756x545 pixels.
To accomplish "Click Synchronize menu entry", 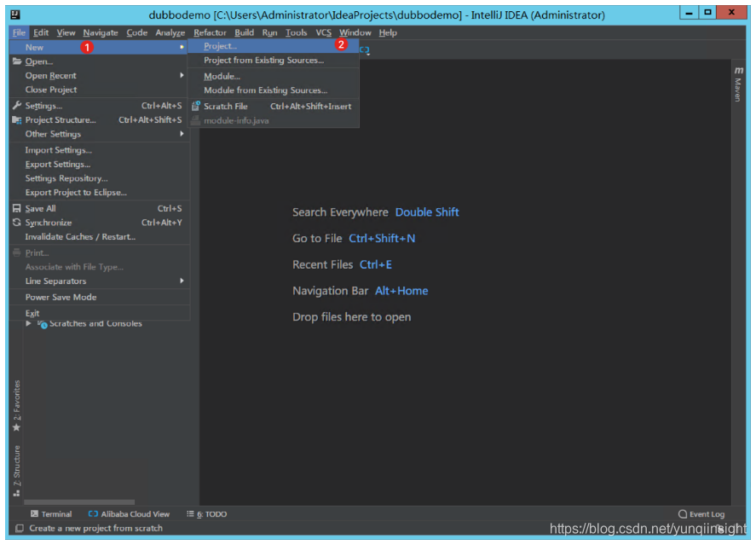I will click(99, 223).
